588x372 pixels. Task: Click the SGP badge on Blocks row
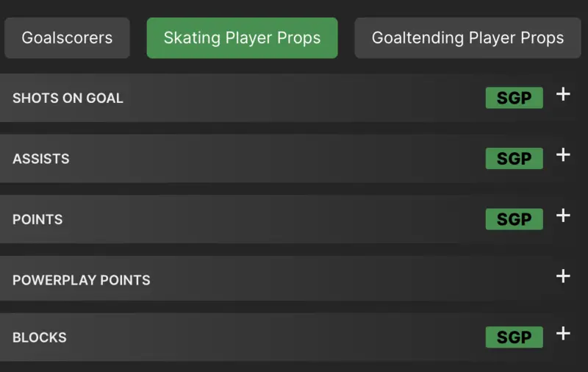pos(514,337)
